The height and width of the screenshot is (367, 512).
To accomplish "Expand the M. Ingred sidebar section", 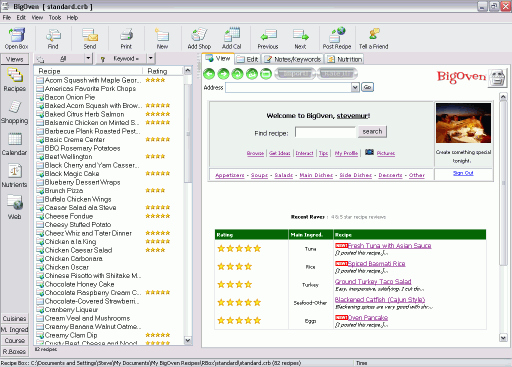I will [15, 329].
